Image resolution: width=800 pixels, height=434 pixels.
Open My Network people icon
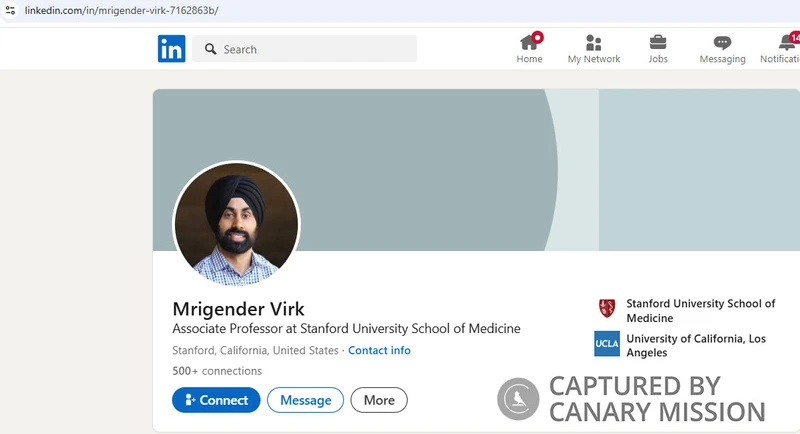(593, 42)
